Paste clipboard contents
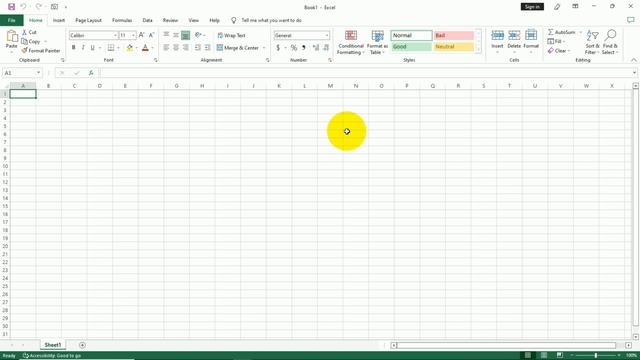This screenshot has width=640, height=360. click(11, 40)
